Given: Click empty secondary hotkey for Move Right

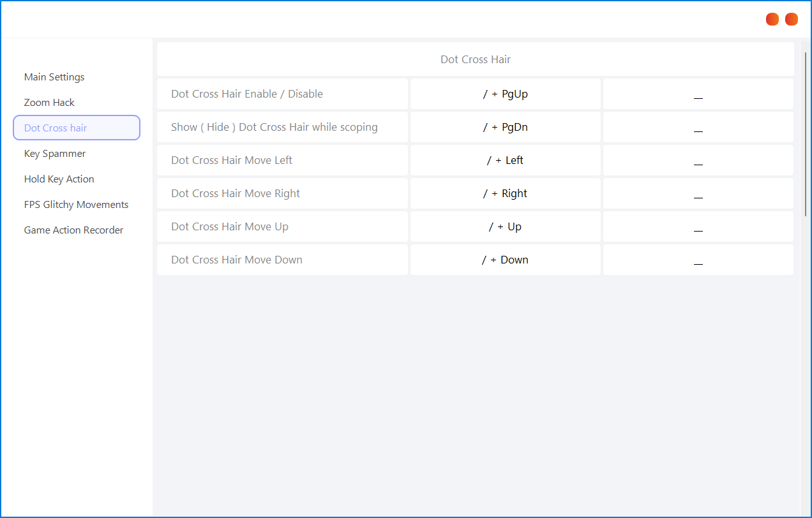Looking at the screenshot, I should click(x=698, y=193).
